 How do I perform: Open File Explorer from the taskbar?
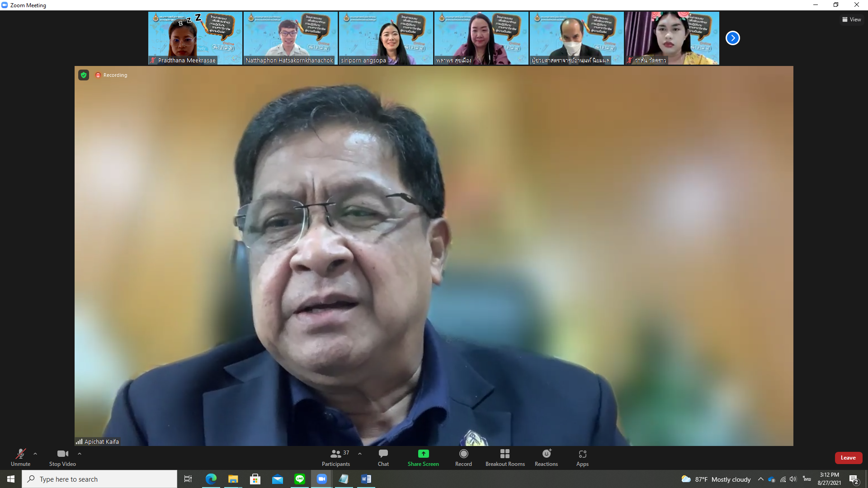pyautogui.click(x=233, y=479)
